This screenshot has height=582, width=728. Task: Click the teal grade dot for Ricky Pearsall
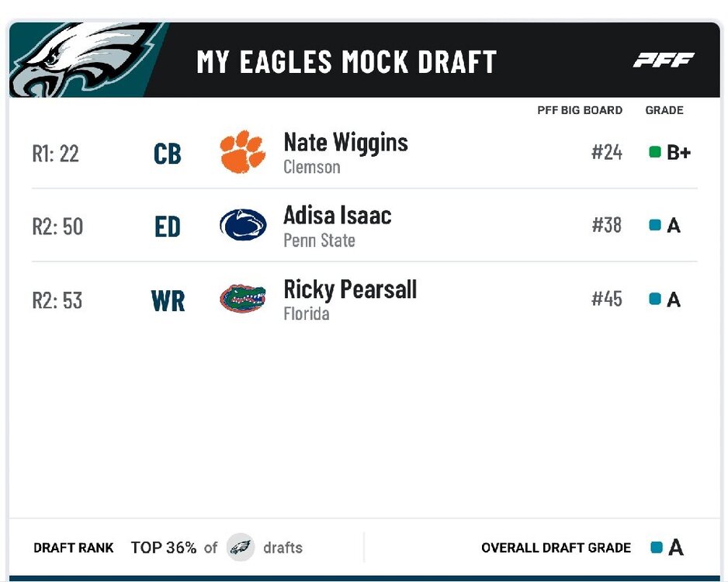(655, 299)
